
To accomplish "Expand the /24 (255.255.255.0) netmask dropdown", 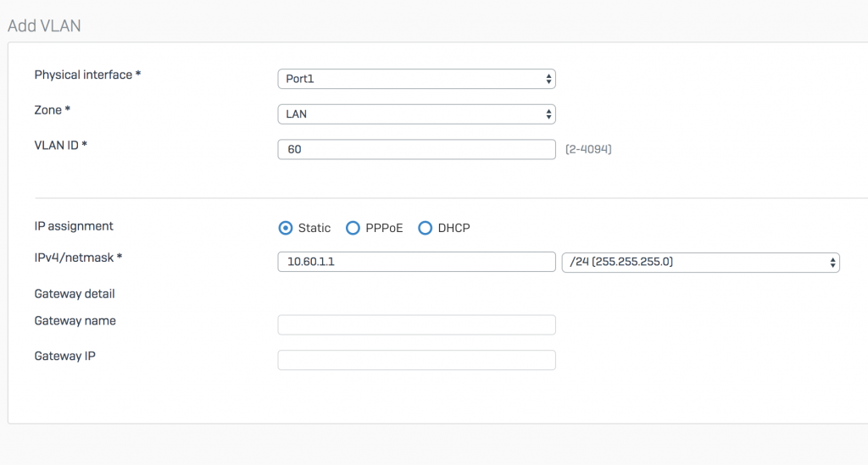I will (x=700, y=262).
